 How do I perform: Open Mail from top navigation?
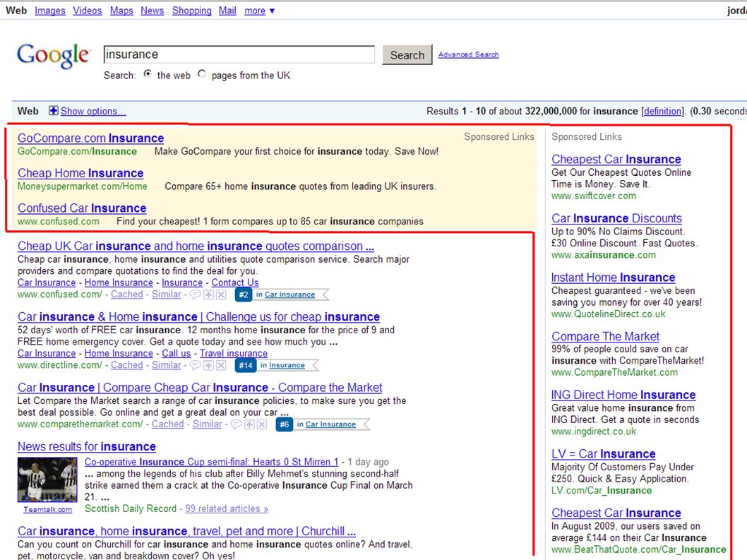pos(227,11)
